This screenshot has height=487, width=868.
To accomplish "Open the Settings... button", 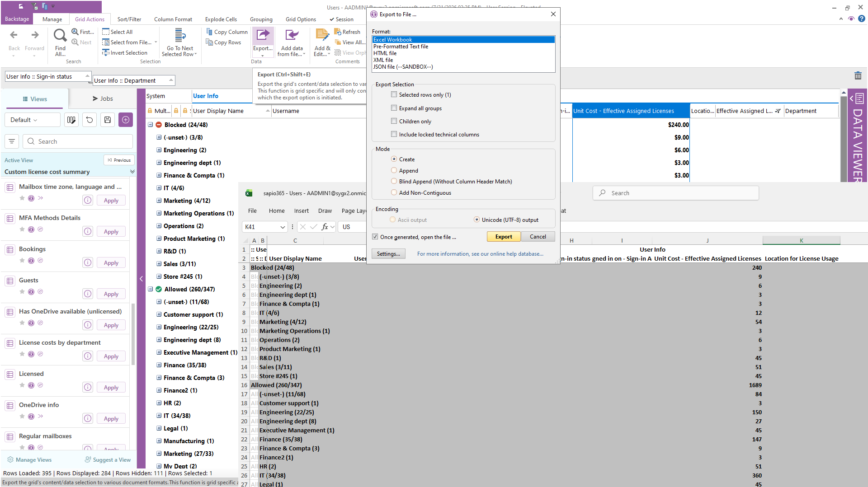I will [388, 254].
